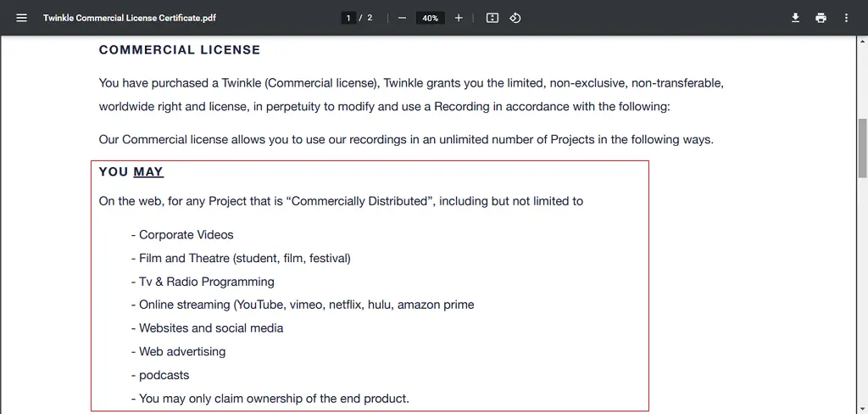This screenshot has width=868, height=414.
Task: Open the sidebar with the hamburger menu
Action: pyautogui.click(x=21, y=18)
